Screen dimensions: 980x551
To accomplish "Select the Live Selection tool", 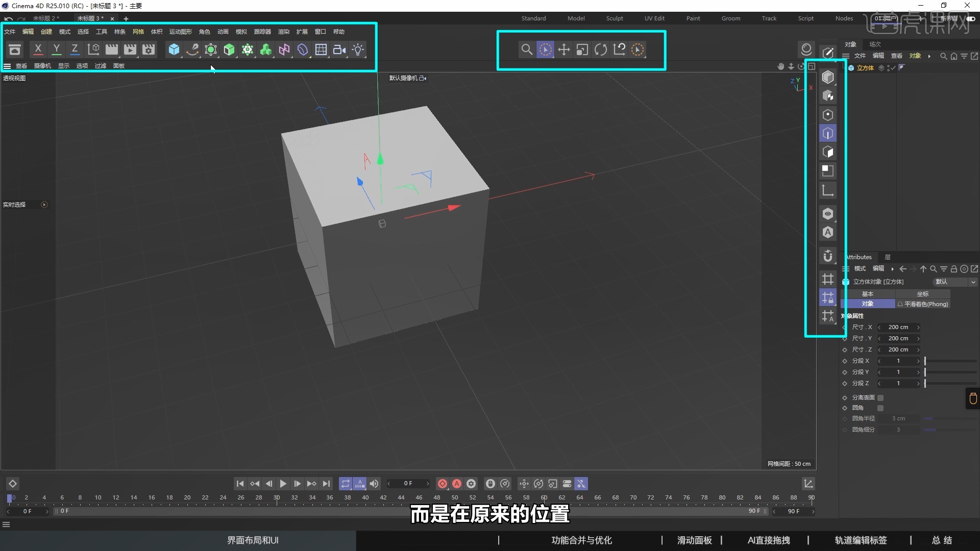I will (545, 49).
